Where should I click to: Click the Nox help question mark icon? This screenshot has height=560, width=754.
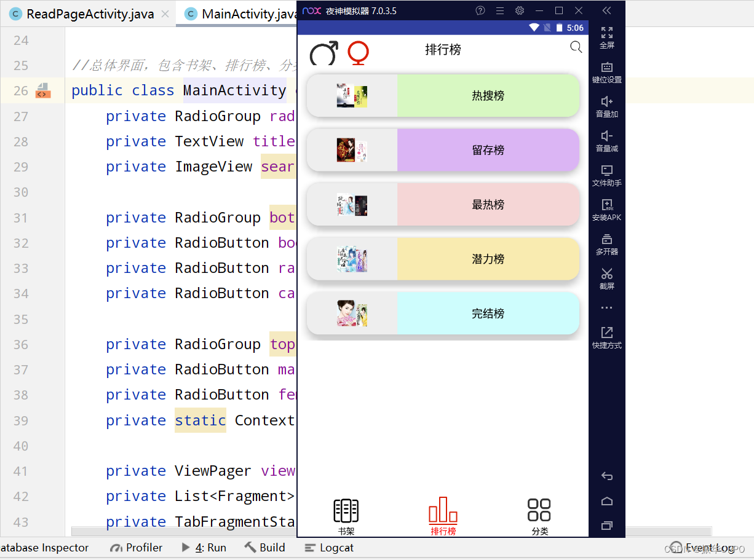480,10
